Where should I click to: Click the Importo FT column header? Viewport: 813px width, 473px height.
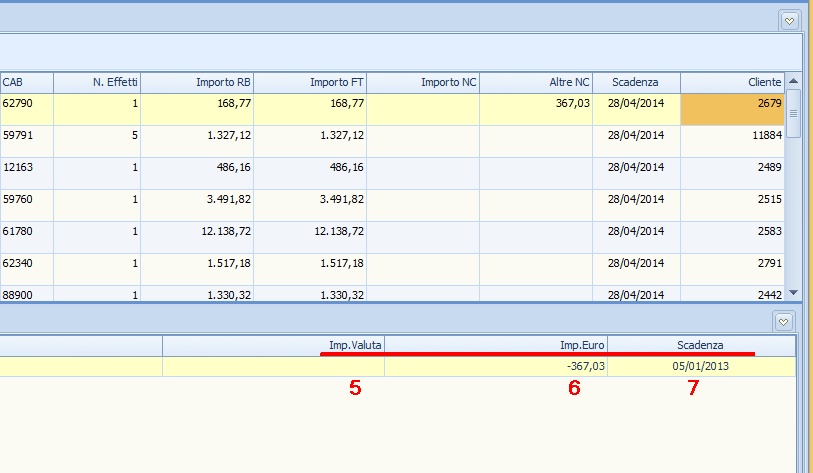pos(310,82)
